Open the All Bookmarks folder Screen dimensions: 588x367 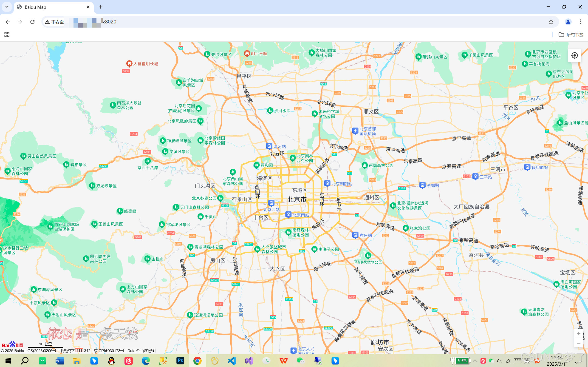[x=571, y=35]
